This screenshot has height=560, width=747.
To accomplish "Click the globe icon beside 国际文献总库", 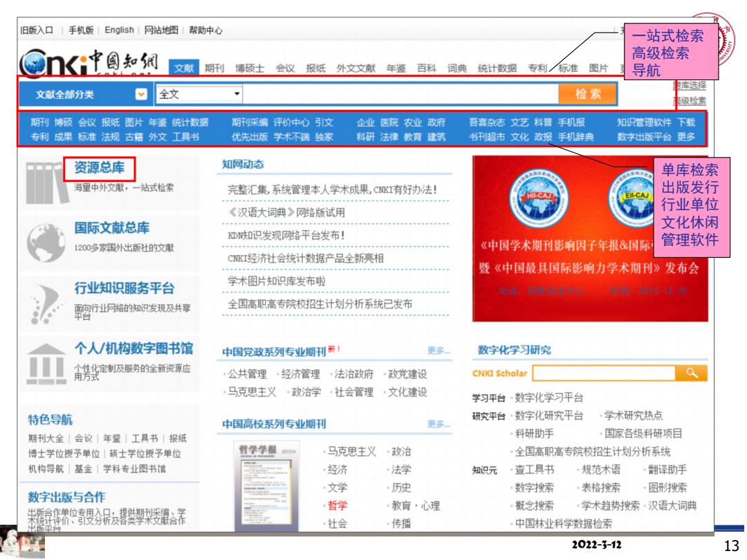I will tap(46, 242).
